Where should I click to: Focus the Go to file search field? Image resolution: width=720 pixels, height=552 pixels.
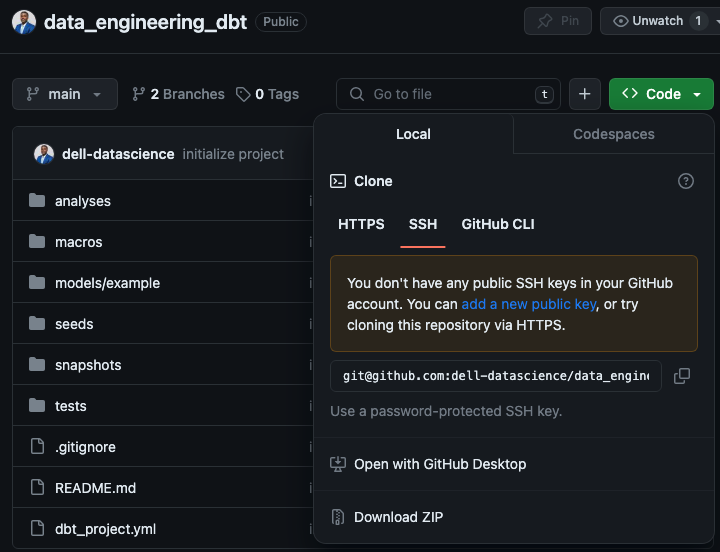pos(448,94)
